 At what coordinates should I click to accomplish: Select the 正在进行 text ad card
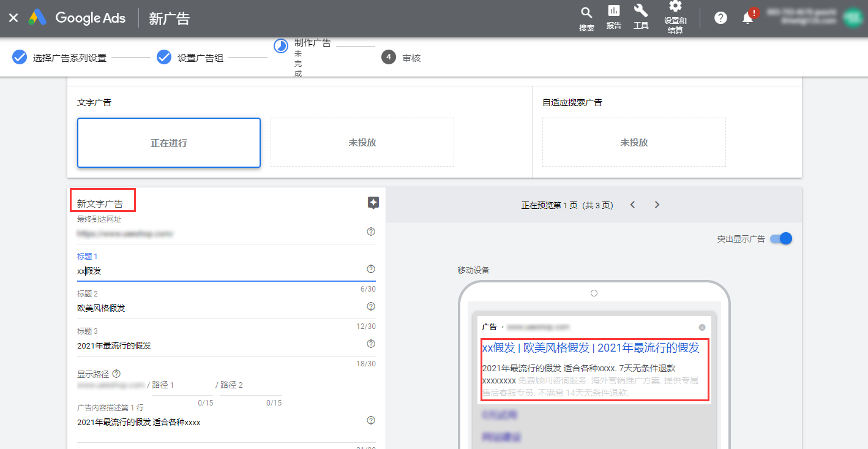coord(169,143)
